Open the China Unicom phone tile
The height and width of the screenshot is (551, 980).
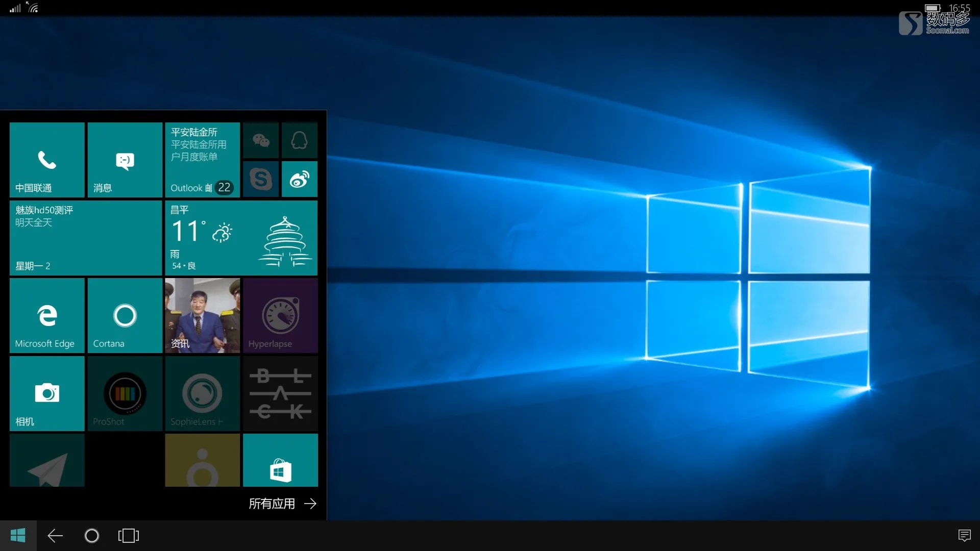click(47, 160)
